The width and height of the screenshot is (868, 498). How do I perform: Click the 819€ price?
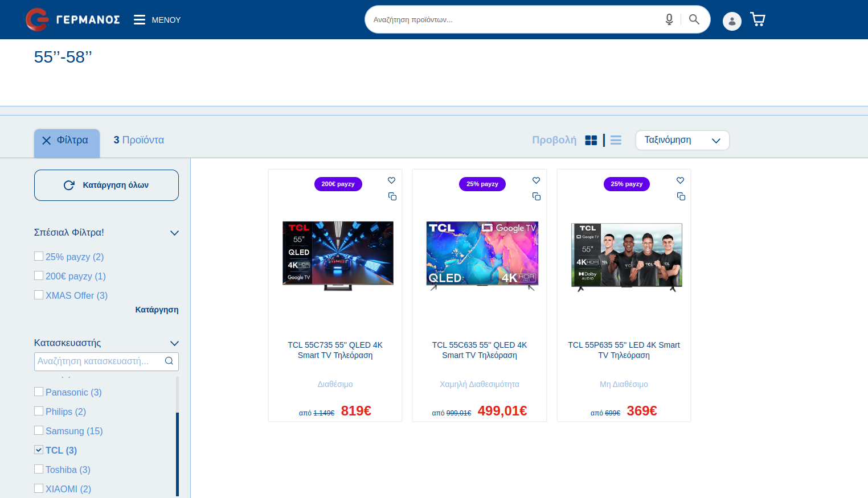(356, 411)
